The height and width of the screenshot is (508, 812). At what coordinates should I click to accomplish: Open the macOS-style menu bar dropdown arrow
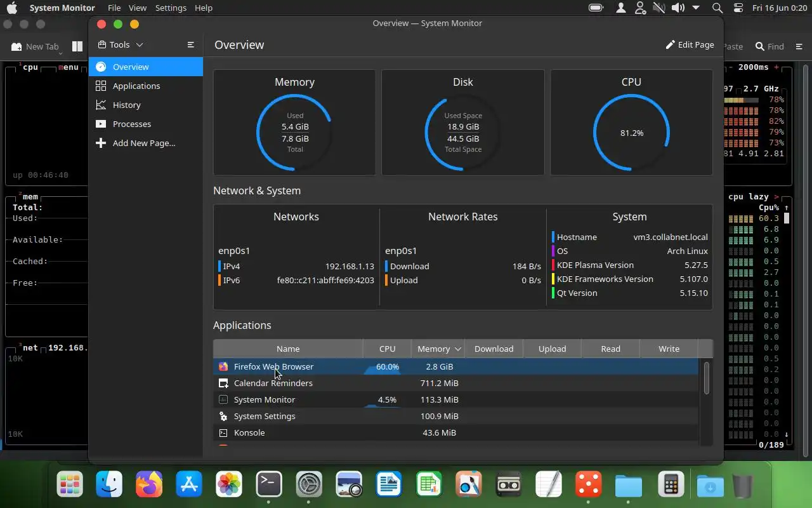coord(696,8)
